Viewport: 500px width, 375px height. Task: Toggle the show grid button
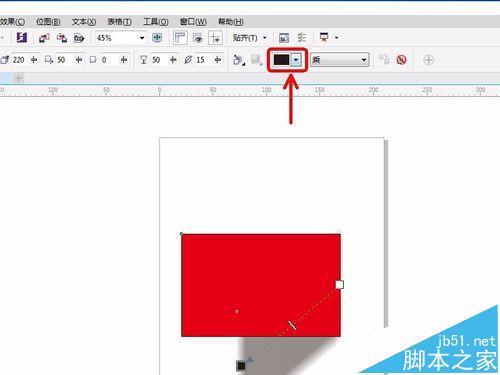coord(198,38)
